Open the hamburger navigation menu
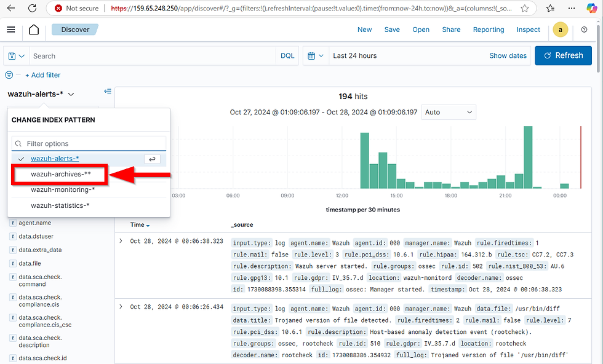The image size is (603, 364). (11, 30)
